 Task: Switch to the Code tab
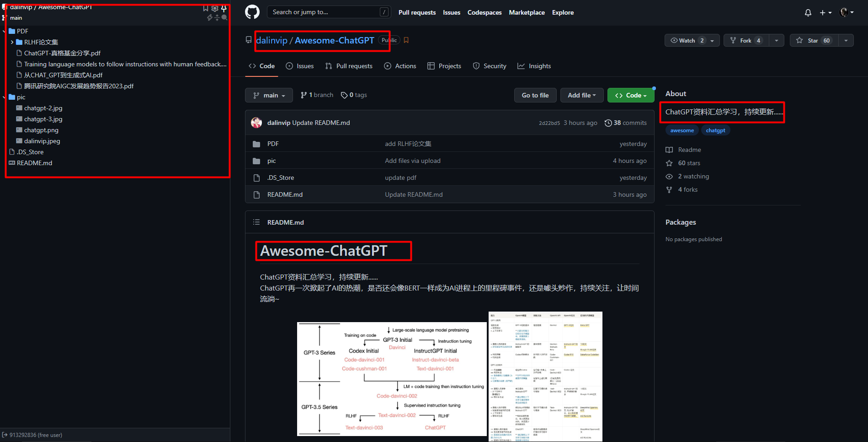(x=262, y=66)
